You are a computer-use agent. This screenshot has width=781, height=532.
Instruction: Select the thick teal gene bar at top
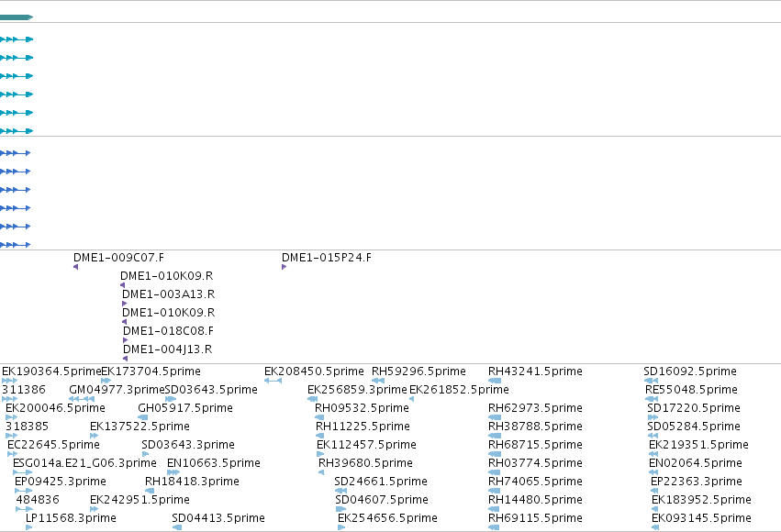[17, 17]
